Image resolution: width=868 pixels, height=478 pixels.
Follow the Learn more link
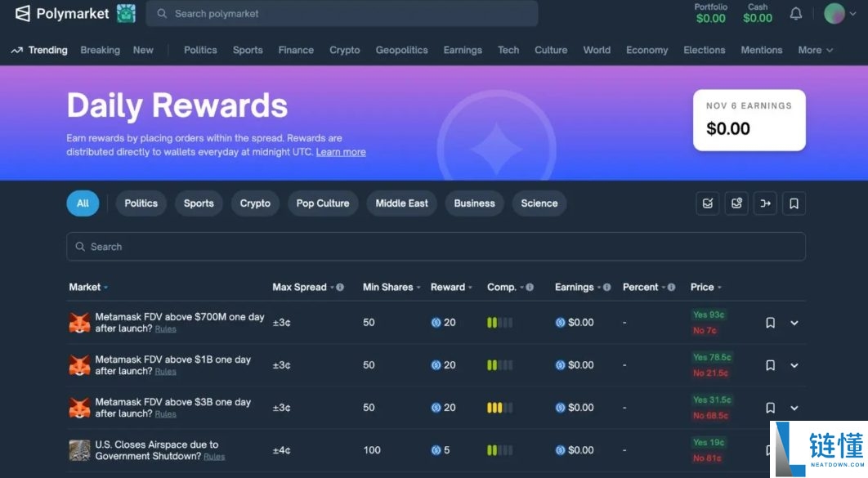pos(341,152)
